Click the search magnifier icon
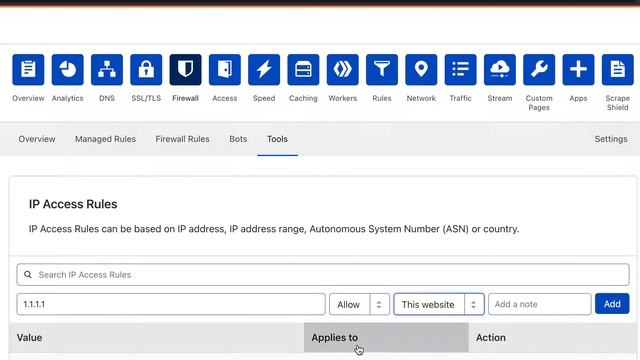 28,275
